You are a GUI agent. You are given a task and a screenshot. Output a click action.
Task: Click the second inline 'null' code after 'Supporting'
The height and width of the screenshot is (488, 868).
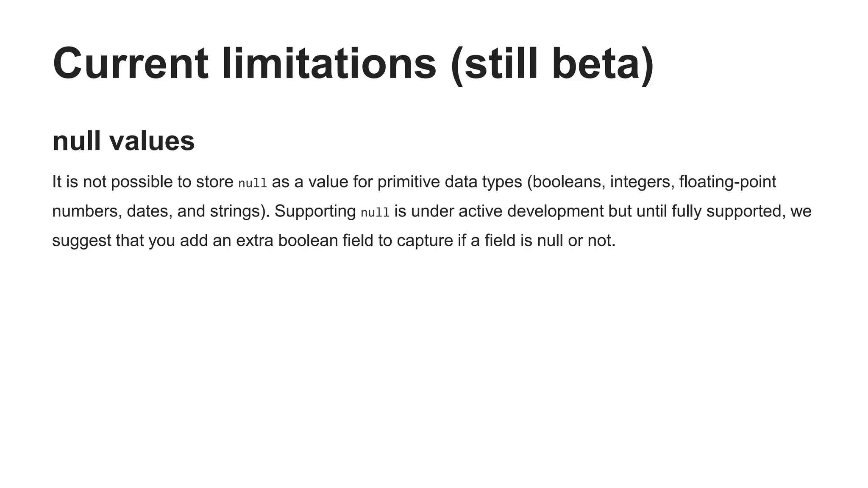375,212
